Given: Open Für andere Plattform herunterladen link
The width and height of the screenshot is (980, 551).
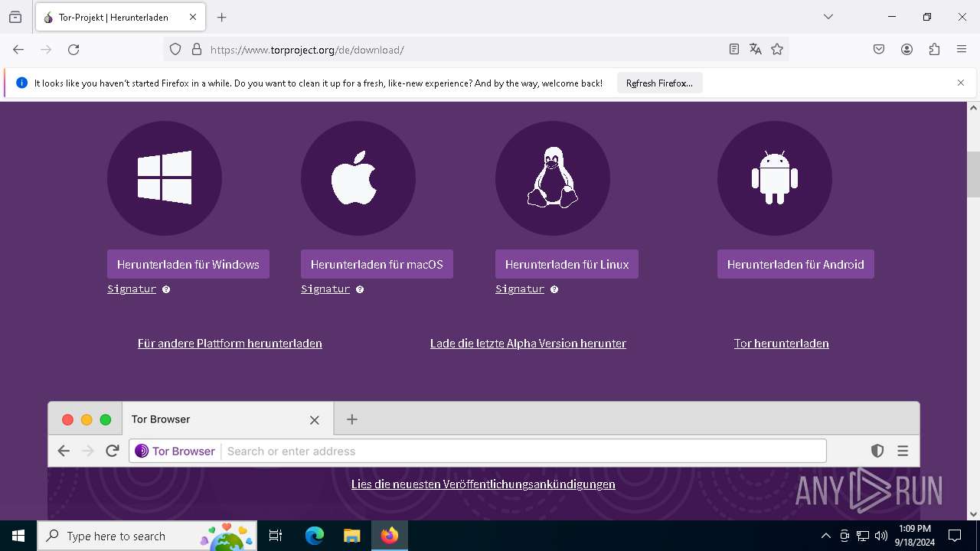Looking at the screenshot, I should [x=230, y=344].
